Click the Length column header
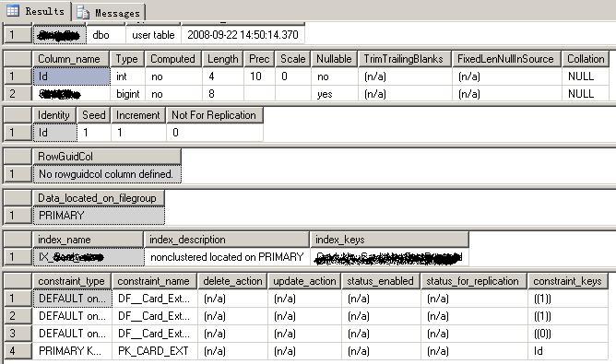The image size is (616, 364). [223, 59]
